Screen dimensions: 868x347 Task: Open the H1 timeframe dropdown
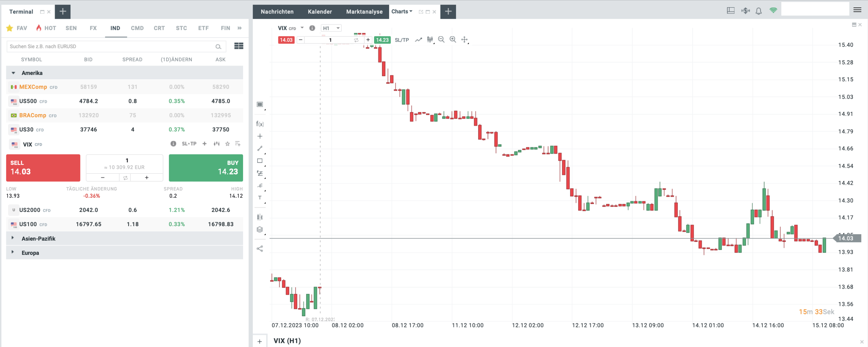(331, 28)
